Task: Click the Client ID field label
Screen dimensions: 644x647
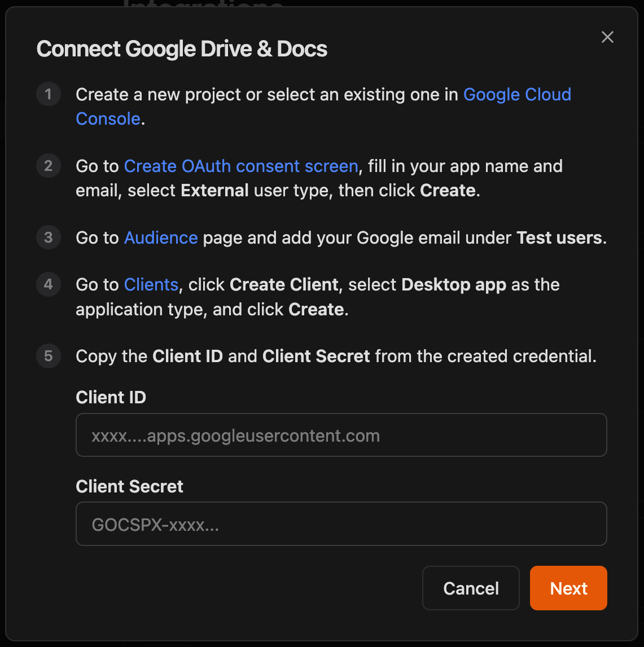Action: pos(111,397)
